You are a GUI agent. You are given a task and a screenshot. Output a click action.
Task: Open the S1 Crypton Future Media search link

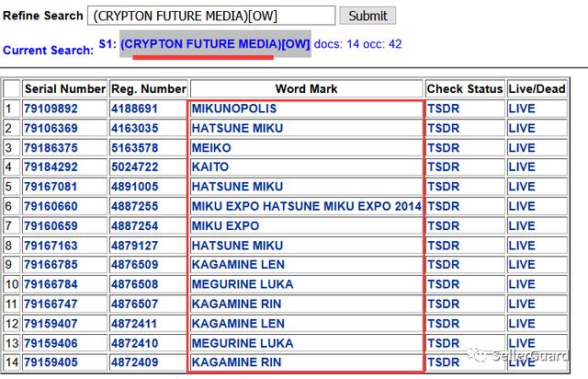coord(215,44)
